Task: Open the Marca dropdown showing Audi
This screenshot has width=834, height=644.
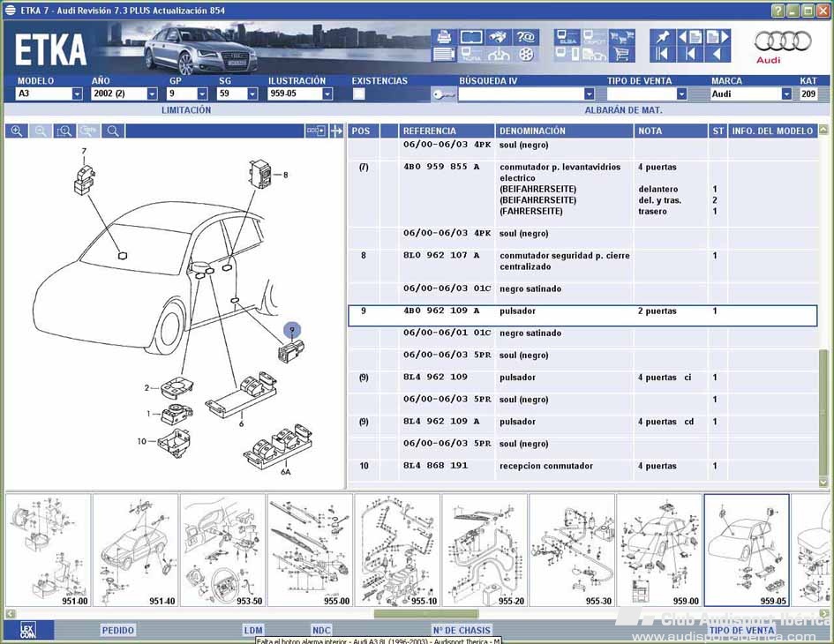Action: pyautogui.click(x=786, y=94)
